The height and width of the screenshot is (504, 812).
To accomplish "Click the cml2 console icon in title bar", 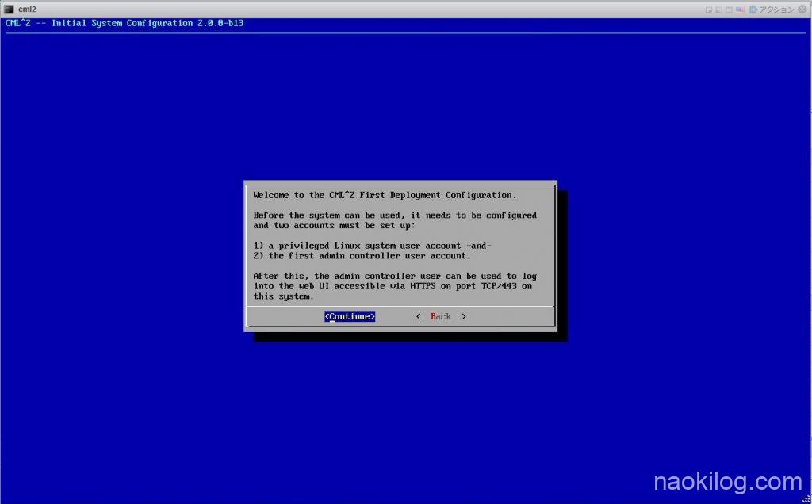I will point(9,9).
